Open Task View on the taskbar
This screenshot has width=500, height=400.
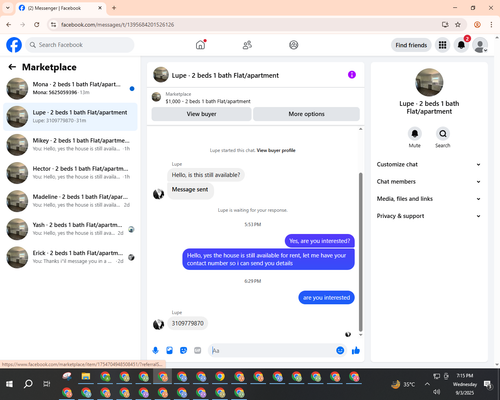coord(47,384)
